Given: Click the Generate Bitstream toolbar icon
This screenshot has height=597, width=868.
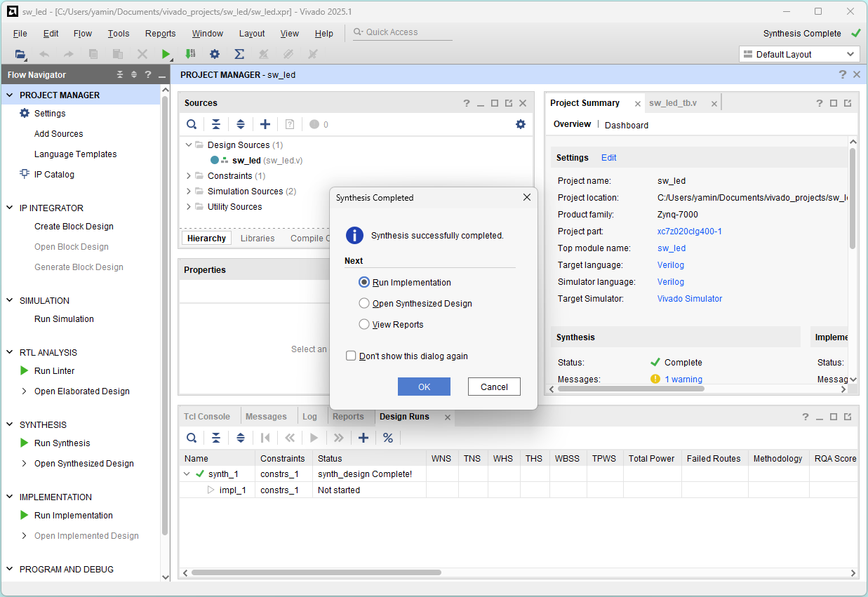Looking at the screenshot, I should (x=190, y=54).
